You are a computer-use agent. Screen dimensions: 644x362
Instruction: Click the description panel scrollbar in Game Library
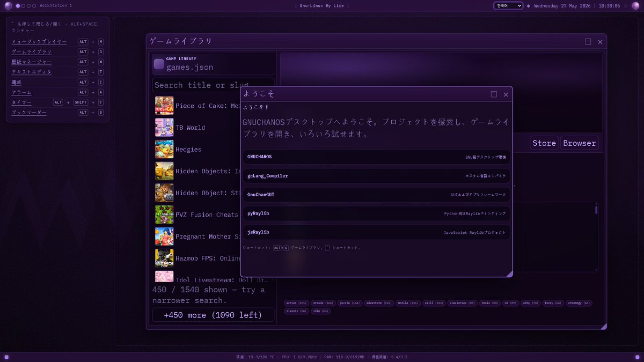596,210
